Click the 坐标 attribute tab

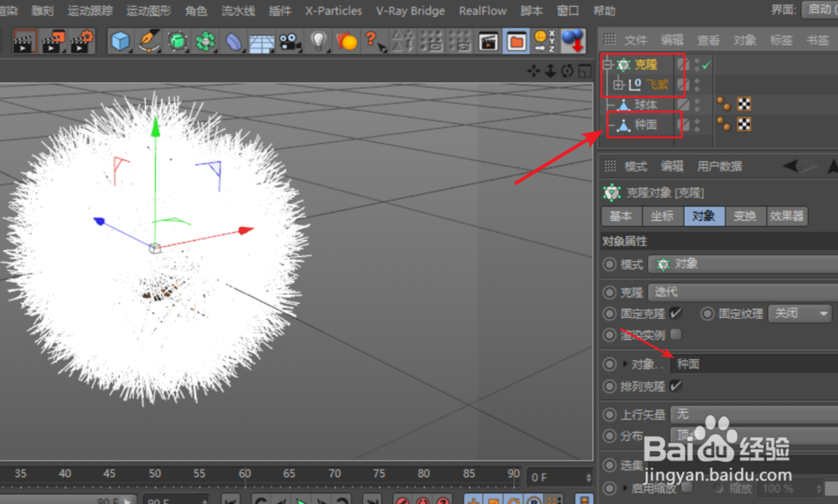pos(662,216)
